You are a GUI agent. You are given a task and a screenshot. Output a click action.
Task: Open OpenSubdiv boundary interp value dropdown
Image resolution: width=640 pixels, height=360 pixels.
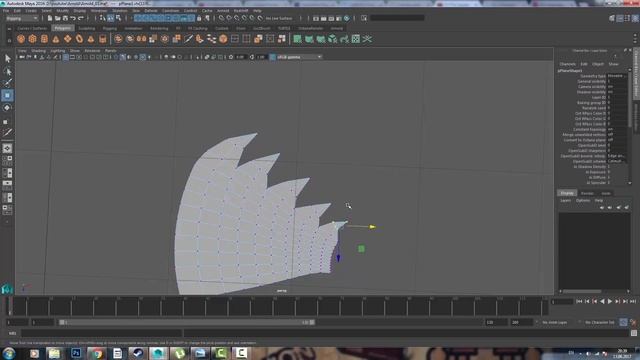(x=617, y=156)
